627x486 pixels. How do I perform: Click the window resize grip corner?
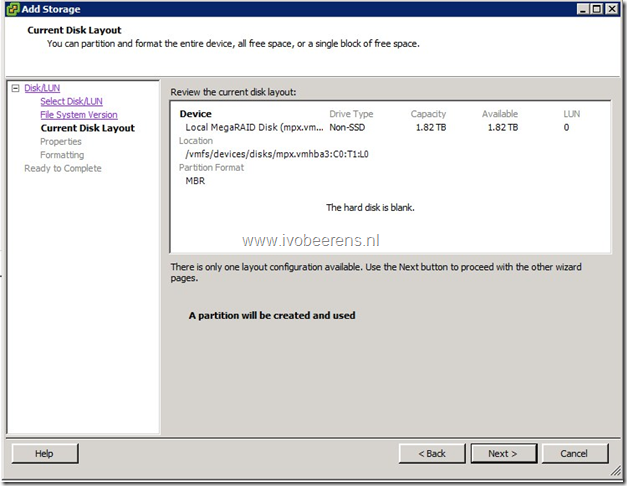[x=615, y=471]
